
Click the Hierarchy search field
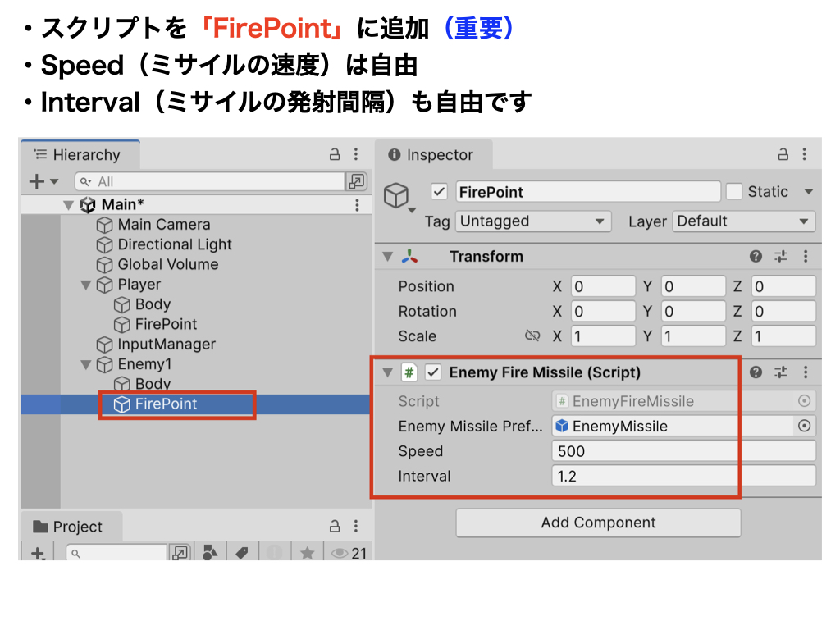pos(209,181)
